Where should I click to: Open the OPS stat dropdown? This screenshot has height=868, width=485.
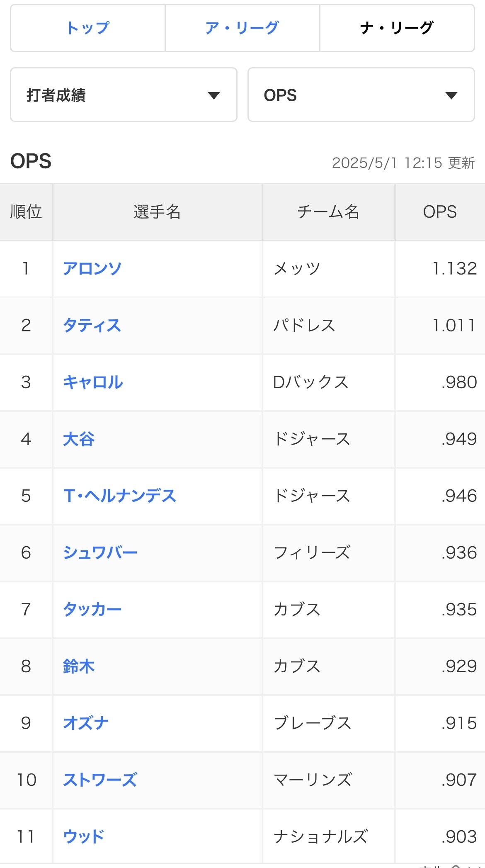(x=361, y=95)
